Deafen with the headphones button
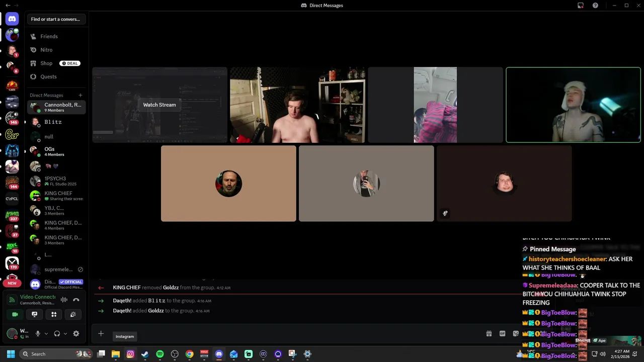 coord(57,333)
